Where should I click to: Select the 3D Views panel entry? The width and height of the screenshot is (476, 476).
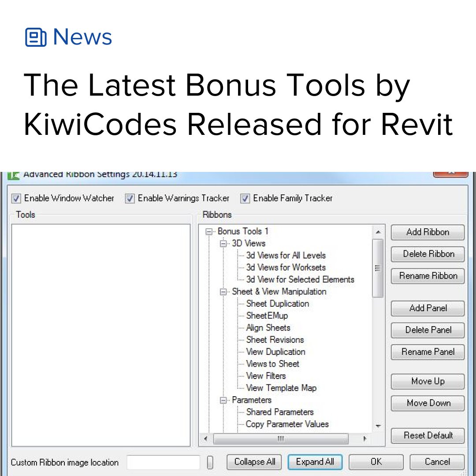249,243
